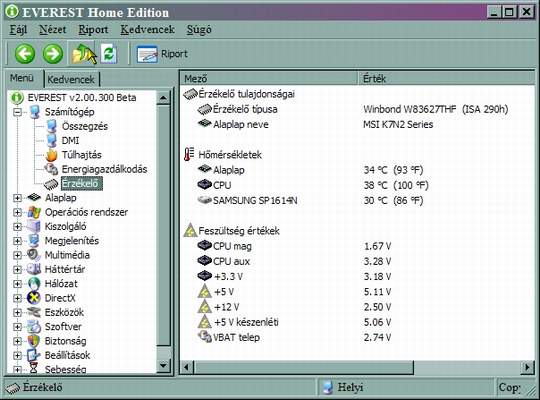Switch to the Kedvencek tab in sidebar
Screen dimensions: 540x400
[71, 80]
